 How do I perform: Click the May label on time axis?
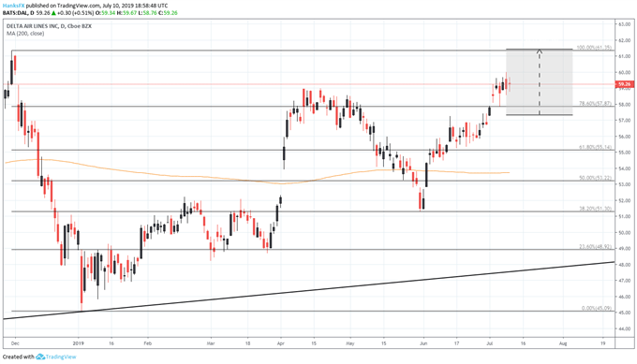click(350, 343)
